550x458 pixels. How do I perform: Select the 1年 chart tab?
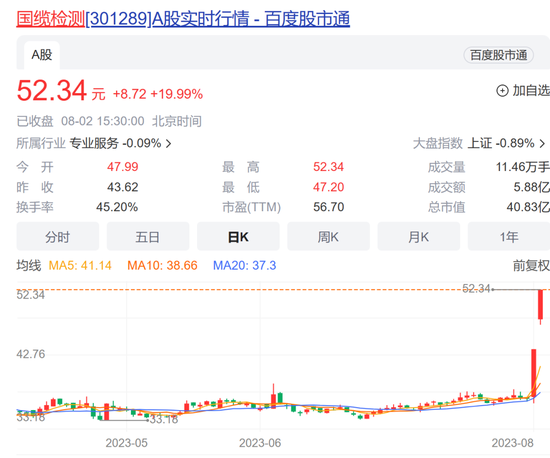(509, 237)
